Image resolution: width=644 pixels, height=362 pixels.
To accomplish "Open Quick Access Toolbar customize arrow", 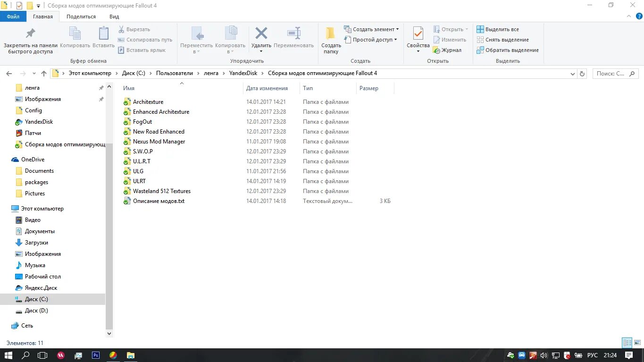I will [38, 6].
